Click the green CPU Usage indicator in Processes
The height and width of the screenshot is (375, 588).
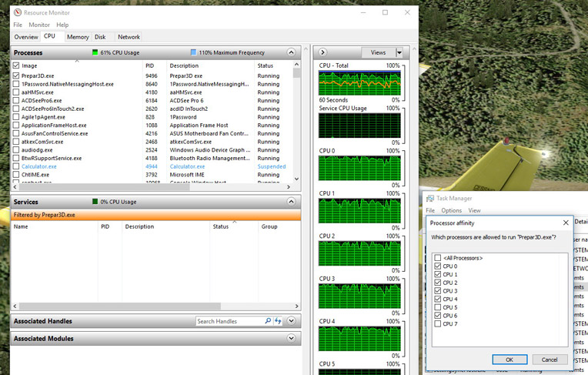(x=95, y=52)
